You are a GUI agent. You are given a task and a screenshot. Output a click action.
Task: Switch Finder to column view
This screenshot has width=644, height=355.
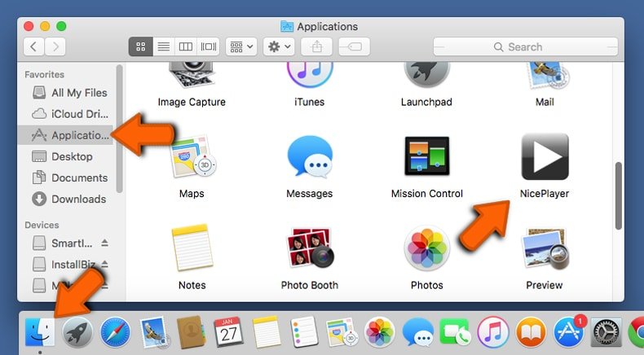coord(186,46)
